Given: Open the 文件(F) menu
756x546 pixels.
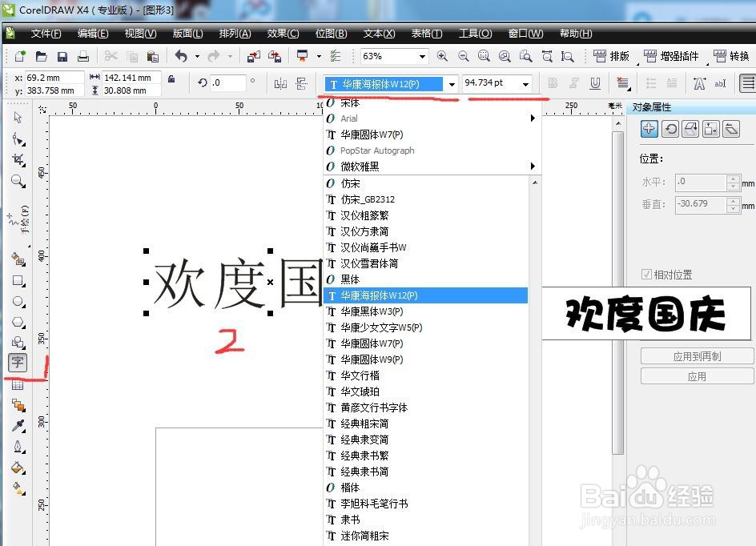Looking at the screenshot, I should [46, 34].
